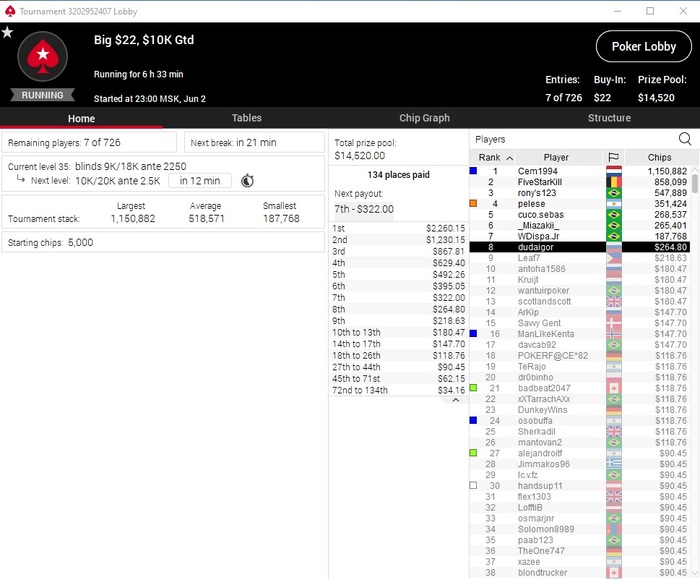Click the green color tag next to badbeat2047
Screen dimensions: 700x580
(x=473, y=388)
